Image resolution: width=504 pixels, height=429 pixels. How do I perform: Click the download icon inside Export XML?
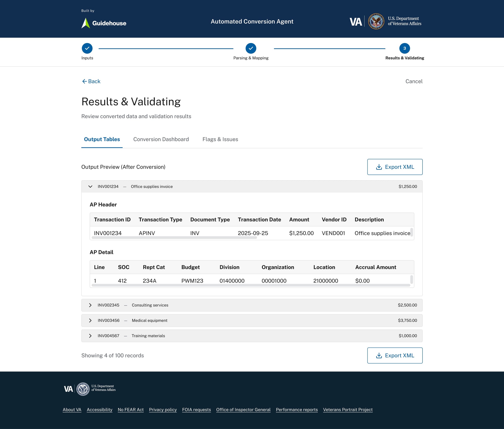coord(379,167)
